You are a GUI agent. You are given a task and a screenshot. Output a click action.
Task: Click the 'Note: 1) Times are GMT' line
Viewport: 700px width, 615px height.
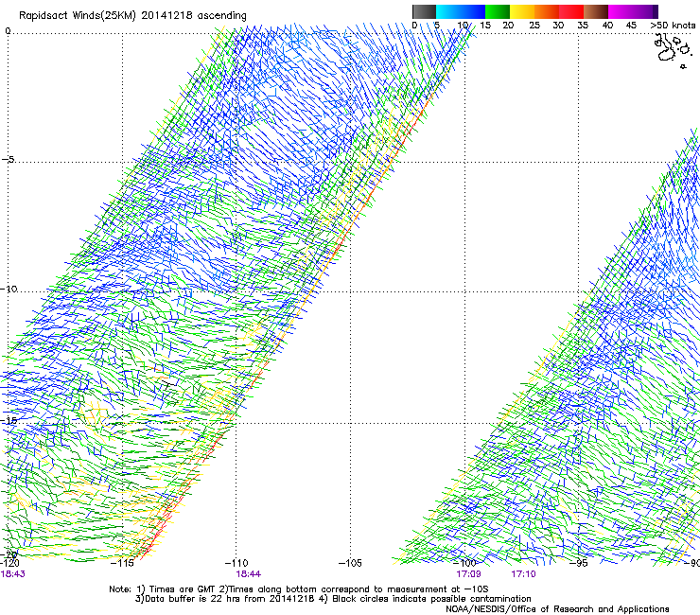pyautogui.click(x=298, y=589)
